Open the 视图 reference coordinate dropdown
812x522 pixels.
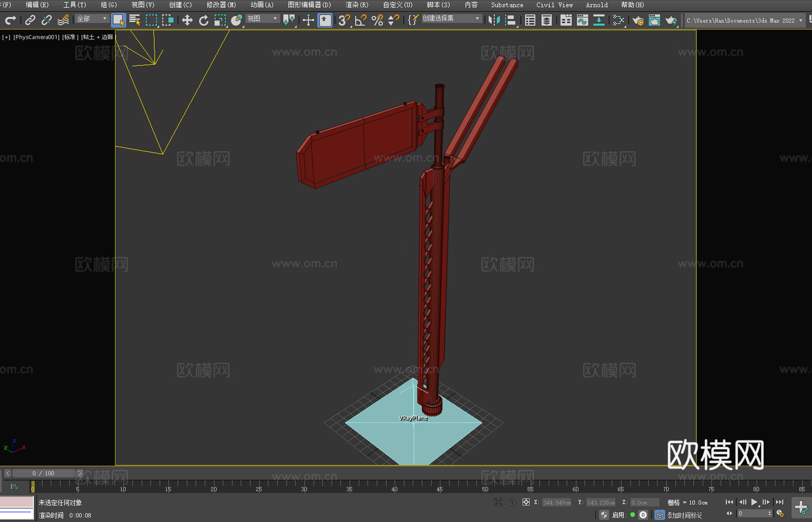(262, 18)
